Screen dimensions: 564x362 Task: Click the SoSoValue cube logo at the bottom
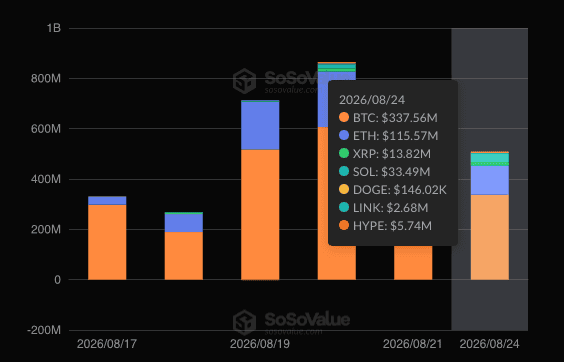click(x=244, y=322)
